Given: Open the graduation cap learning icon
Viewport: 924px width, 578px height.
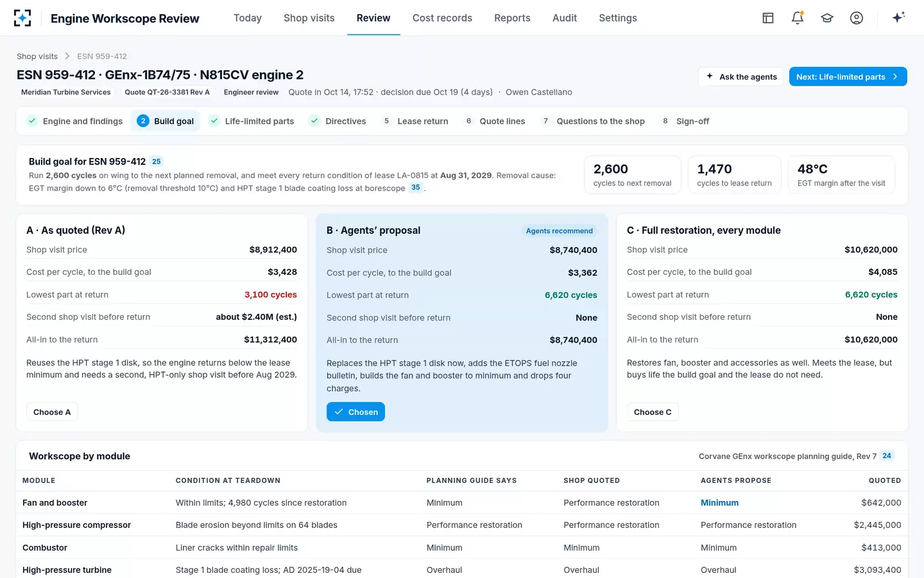Looking at the screenshot, I should click(827, 18).
